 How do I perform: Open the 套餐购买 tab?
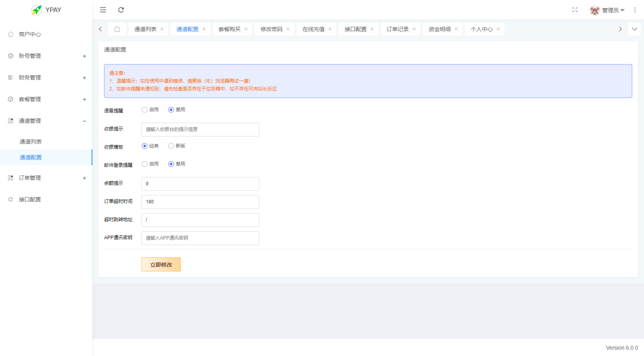click(x=229, y=29)
